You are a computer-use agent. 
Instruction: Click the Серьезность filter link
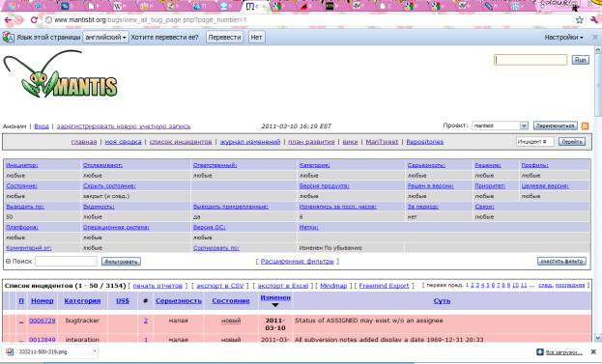(426, 165)
